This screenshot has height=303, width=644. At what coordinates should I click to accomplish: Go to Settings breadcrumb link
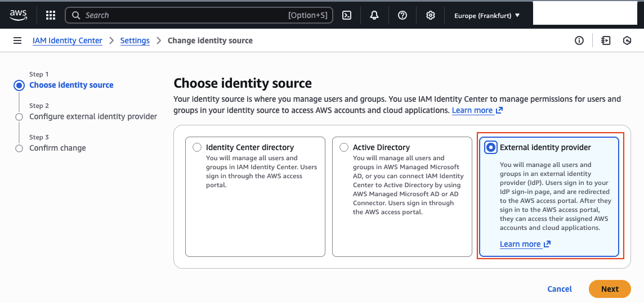point(135,40)
